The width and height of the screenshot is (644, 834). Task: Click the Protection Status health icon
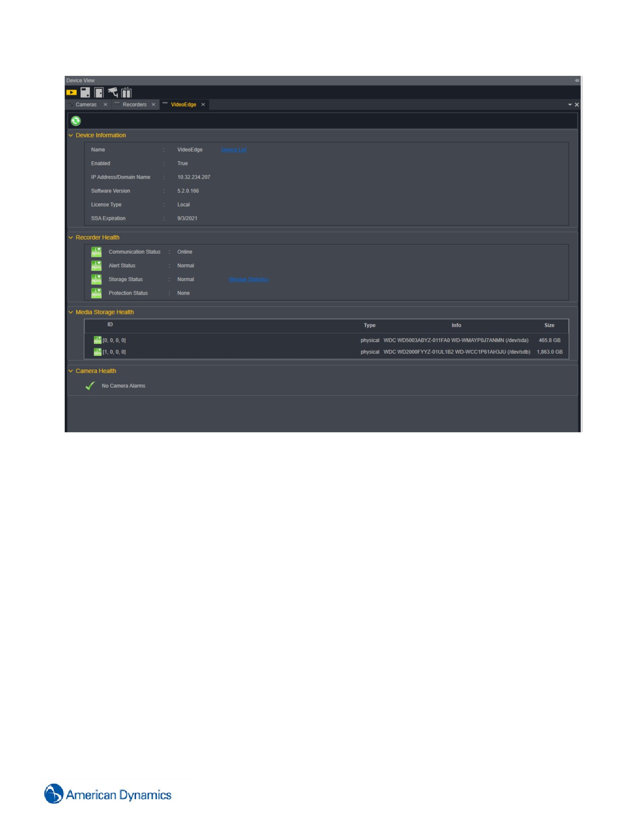[96, 293]
